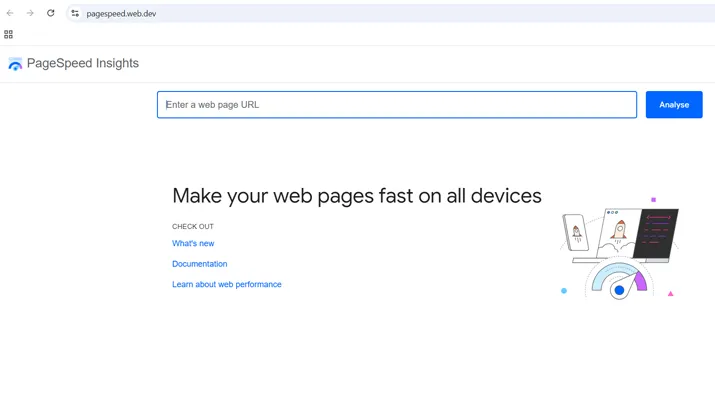This screenshot has height=415, width=715.
Task: Click 'Make your web pages fast' heading
Action: pos(357,196)
